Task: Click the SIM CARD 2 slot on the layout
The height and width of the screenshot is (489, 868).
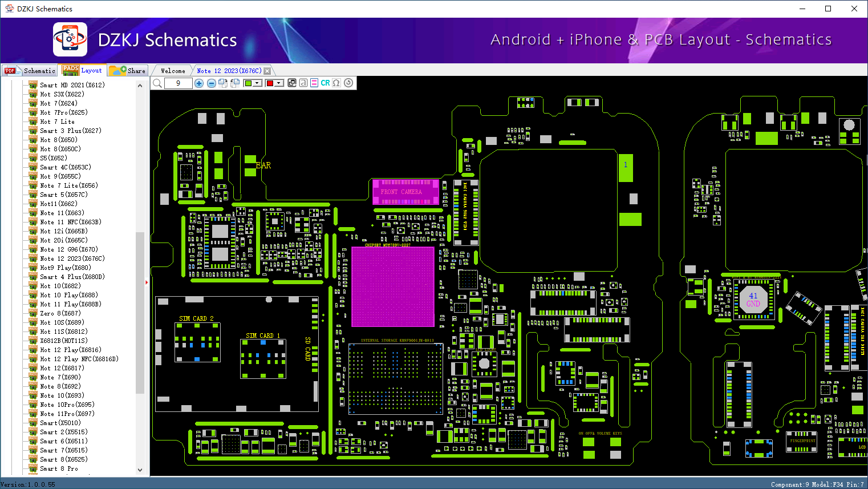Action: coord(197,342)
